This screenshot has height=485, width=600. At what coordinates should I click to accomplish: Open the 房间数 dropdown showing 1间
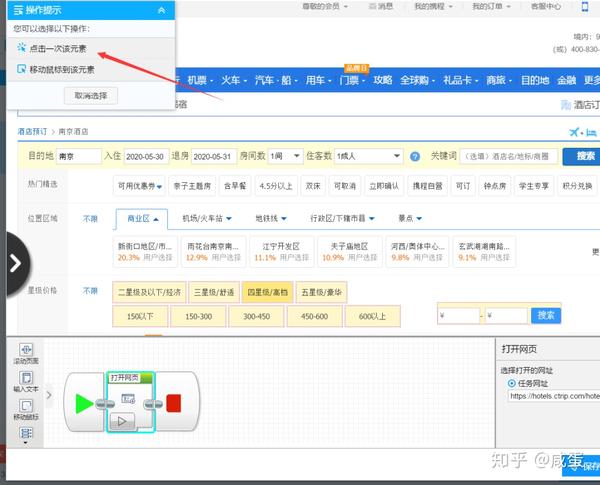pos(285,156)
